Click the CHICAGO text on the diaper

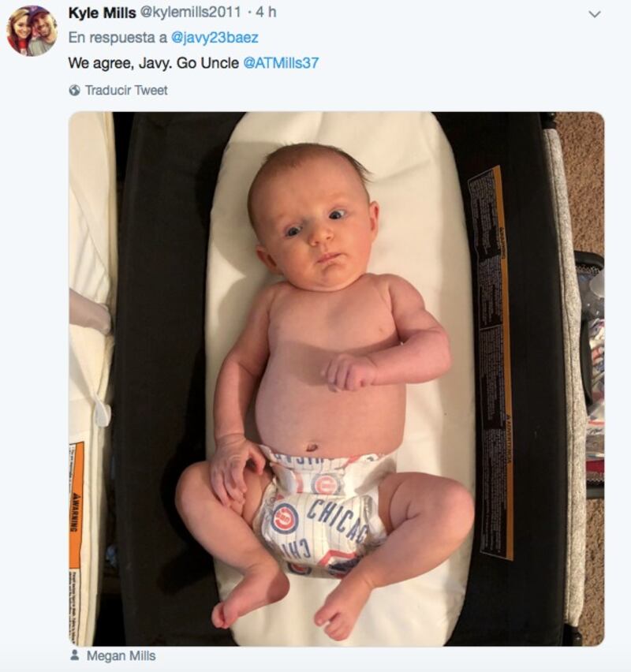click(338, 517)
